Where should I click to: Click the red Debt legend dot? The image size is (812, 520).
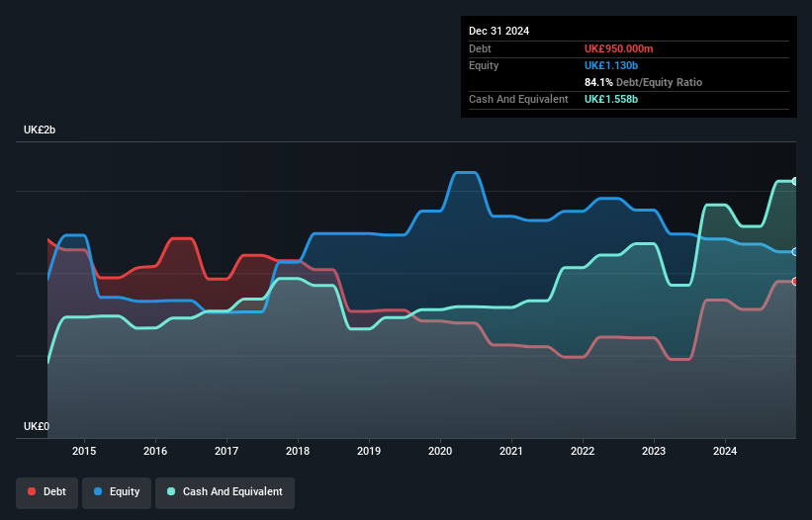pyautogui.click(x=32, y=491)
